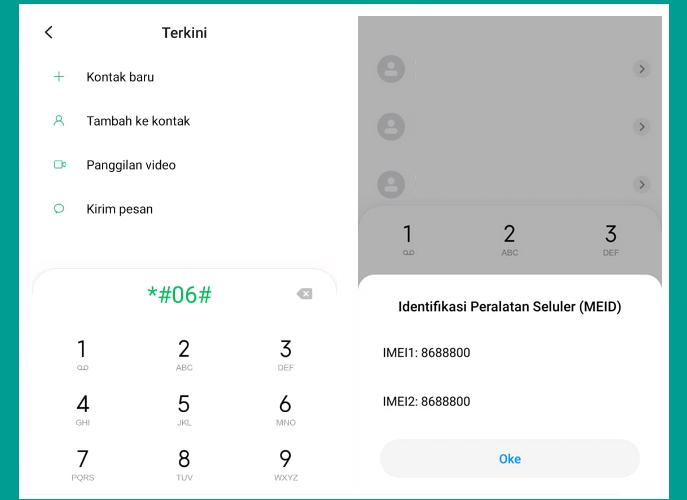Confirm the IMEI dialog with Oke
This screenshot has width=687, height=500.
coord(510,459)
